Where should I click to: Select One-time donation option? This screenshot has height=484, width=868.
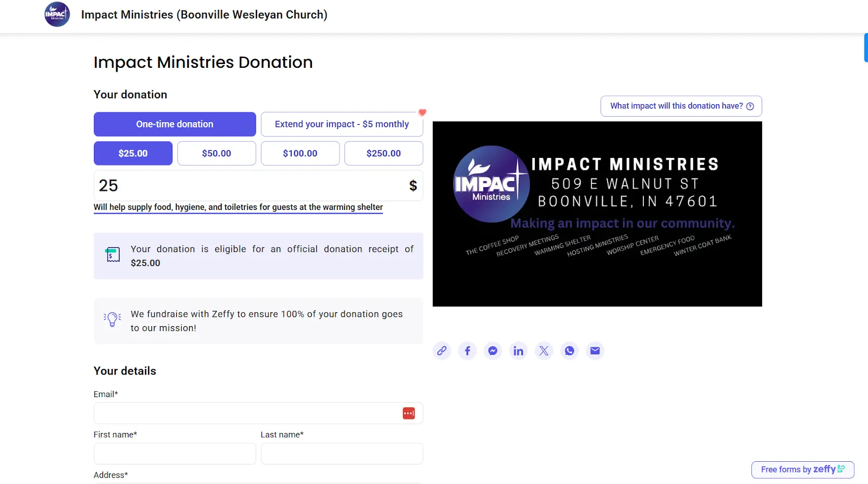pos(175,124)
